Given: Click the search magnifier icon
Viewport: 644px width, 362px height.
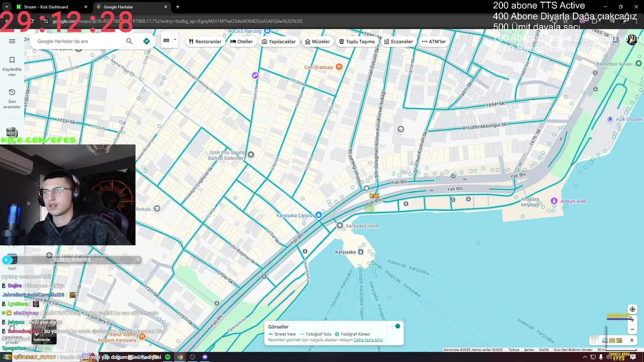Looking at the screenshot, I should click(129, 41).
